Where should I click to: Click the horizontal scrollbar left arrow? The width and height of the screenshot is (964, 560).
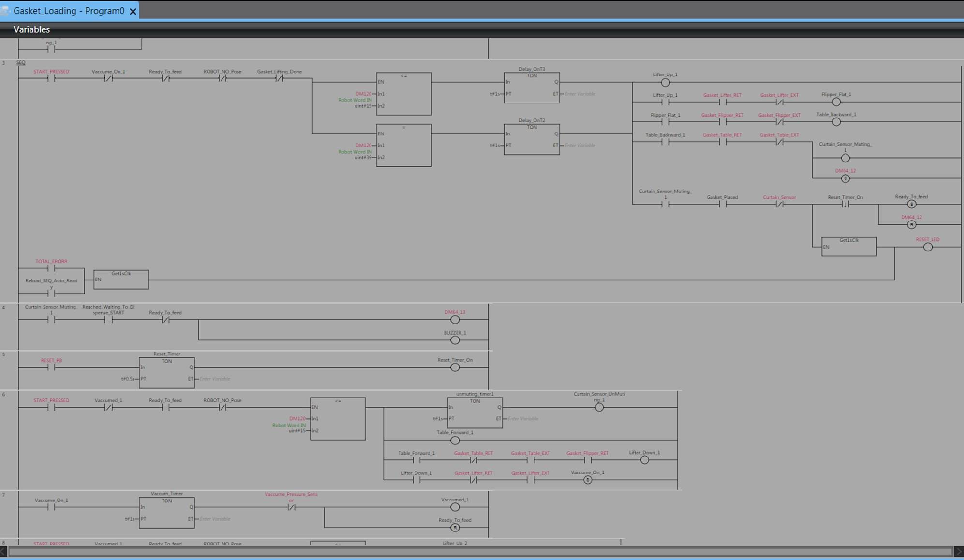coord(4,551)
